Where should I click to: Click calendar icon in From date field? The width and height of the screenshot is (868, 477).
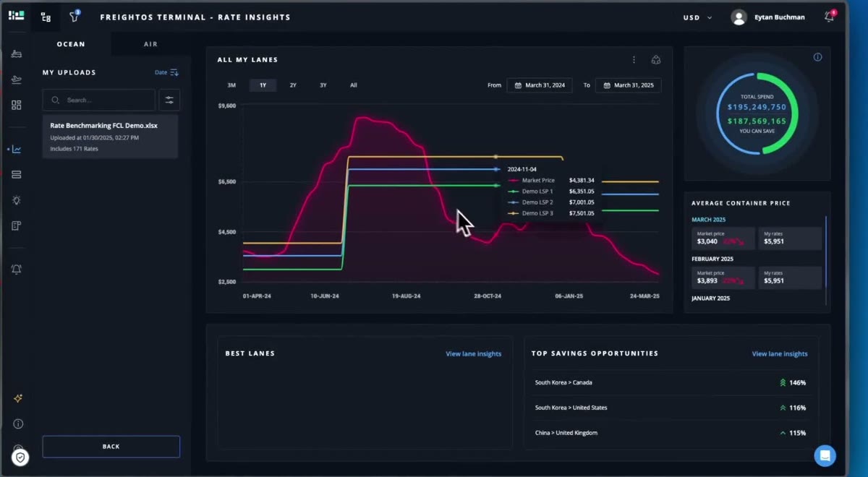click(518, 85)
